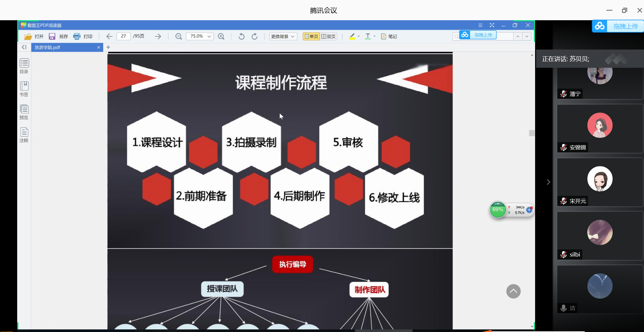Open the highlighter color dropdown arrow
The height and width of the screenshot is (332, 644).
coord(358,36)
